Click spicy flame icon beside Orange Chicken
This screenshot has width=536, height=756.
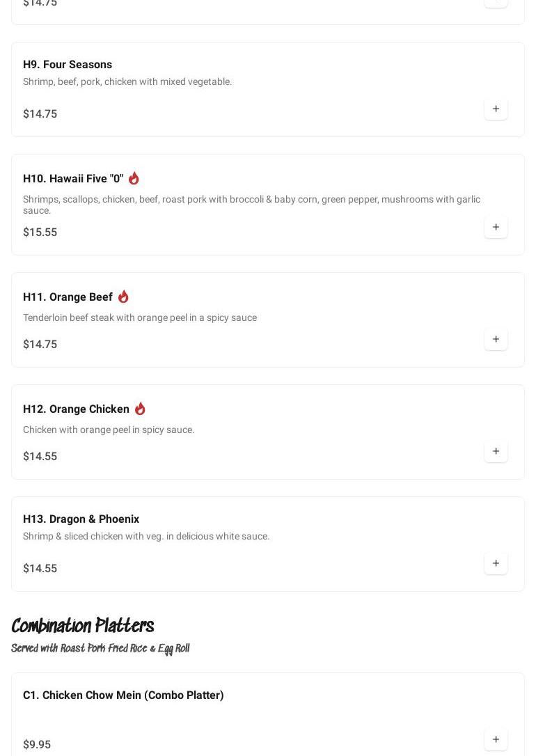tap(140, 409)
